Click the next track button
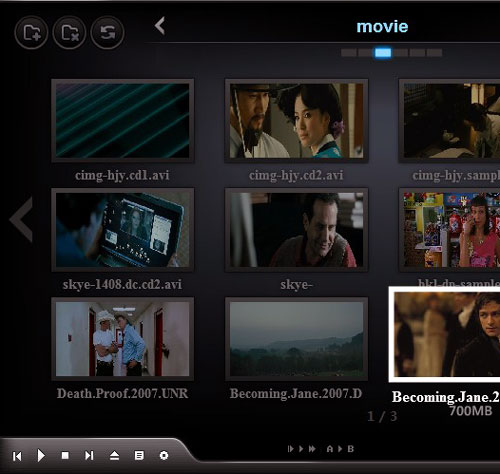The height and width of the screenshot is (474, 500). (x=89, y=455)
